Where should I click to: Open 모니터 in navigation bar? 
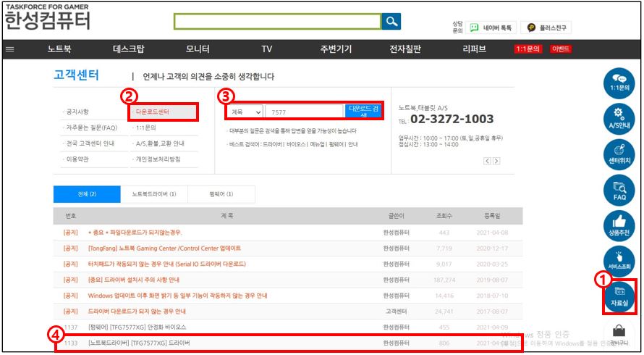click(x=198, y=49)
